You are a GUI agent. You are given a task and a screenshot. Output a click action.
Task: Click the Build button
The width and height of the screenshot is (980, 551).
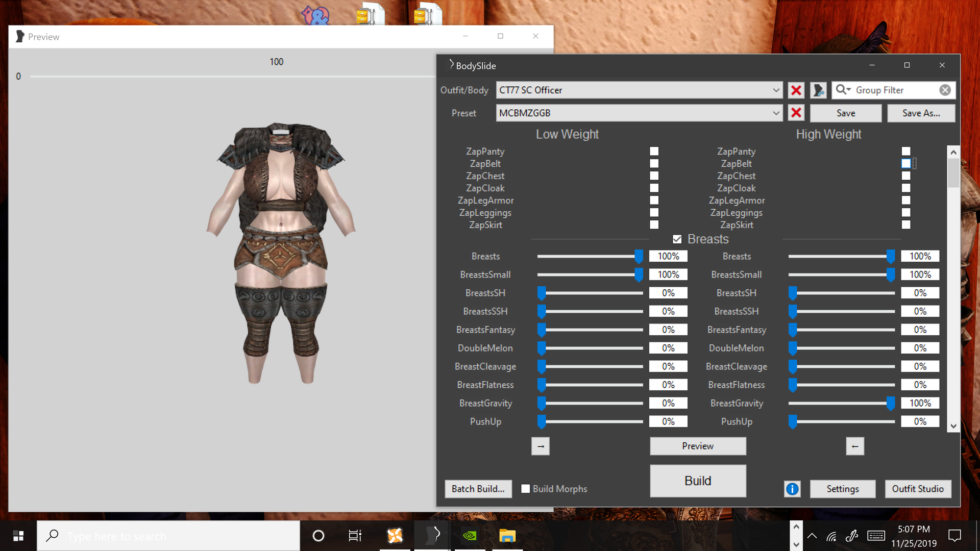[698, 481]
